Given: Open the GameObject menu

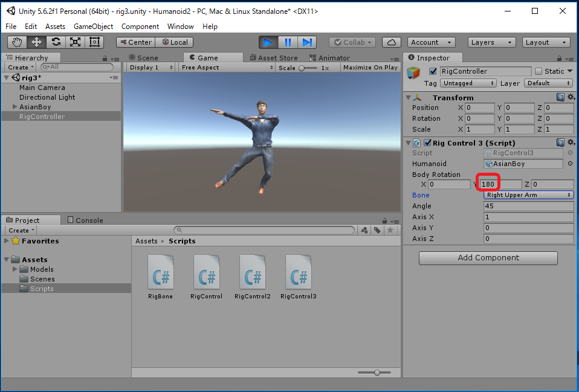Looking at the screenshot, I should pyautogui.click(x=93, y=27).
